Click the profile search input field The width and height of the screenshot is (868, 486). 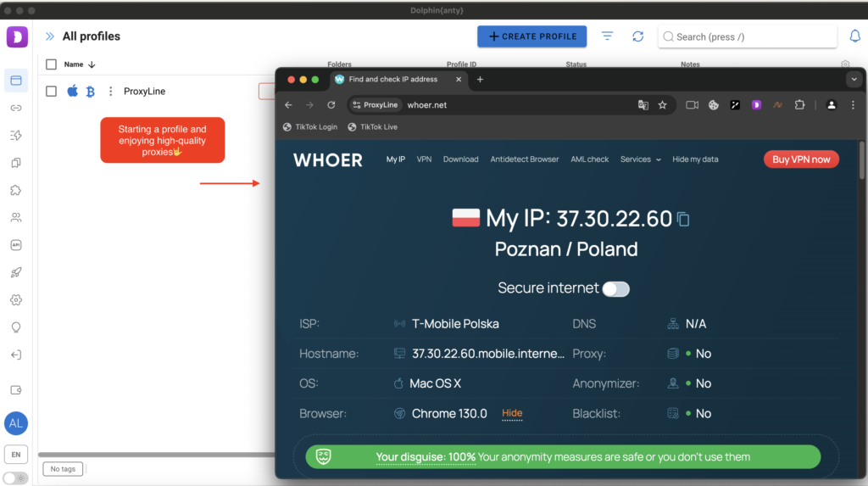click(748, 36)
